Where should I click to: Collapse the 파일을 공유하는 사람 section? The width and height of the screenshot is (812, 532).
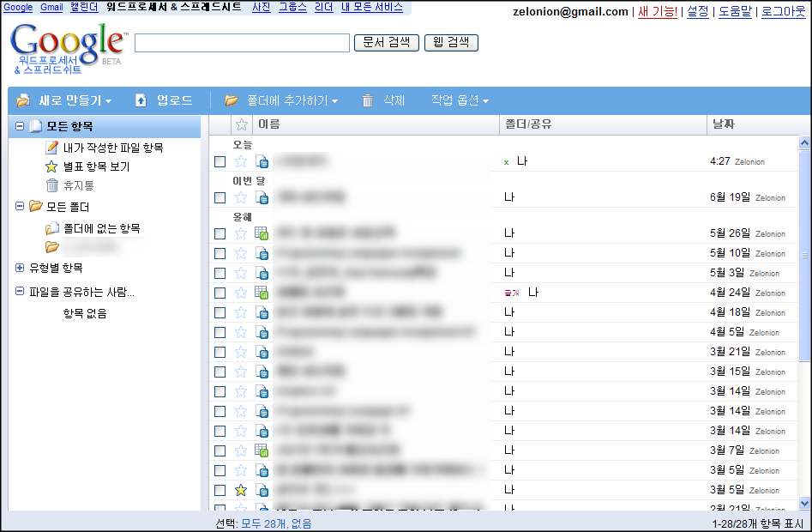[x=20, y=292]
